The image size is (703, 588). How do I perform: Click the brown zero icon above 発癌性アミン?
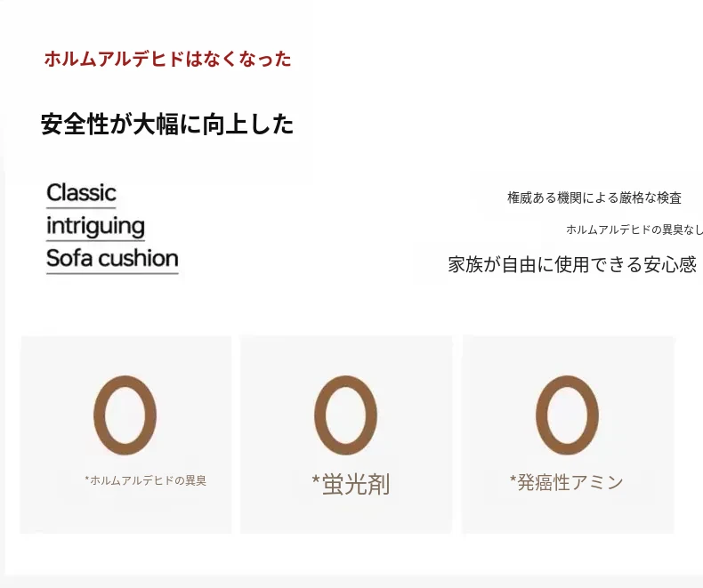[x=567, y=415]
